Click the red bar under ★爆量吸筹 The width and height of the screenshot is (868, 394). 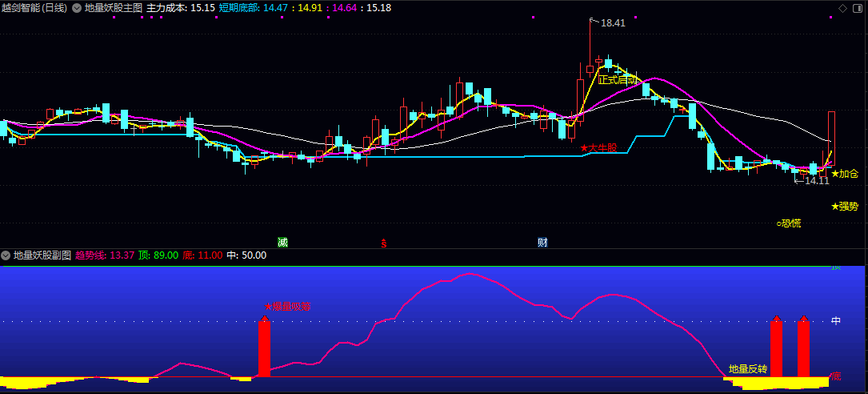click(265, 348)
